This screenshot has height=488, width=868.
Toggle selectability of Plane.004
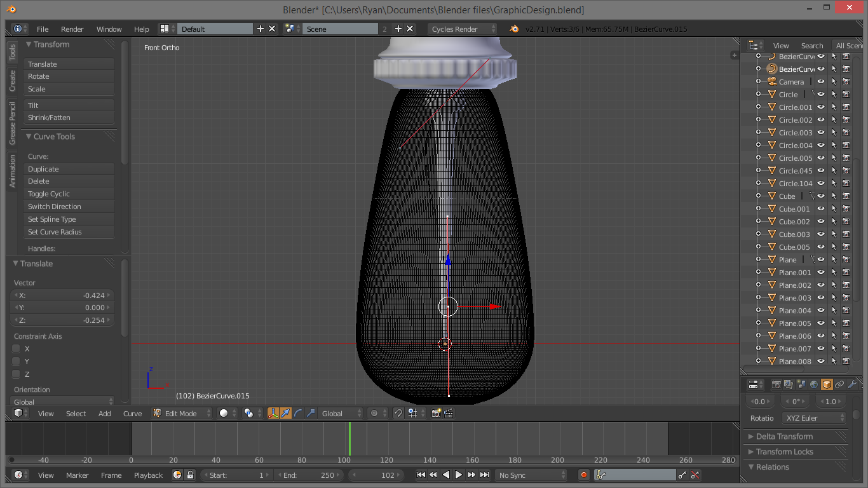coord(834,310)
